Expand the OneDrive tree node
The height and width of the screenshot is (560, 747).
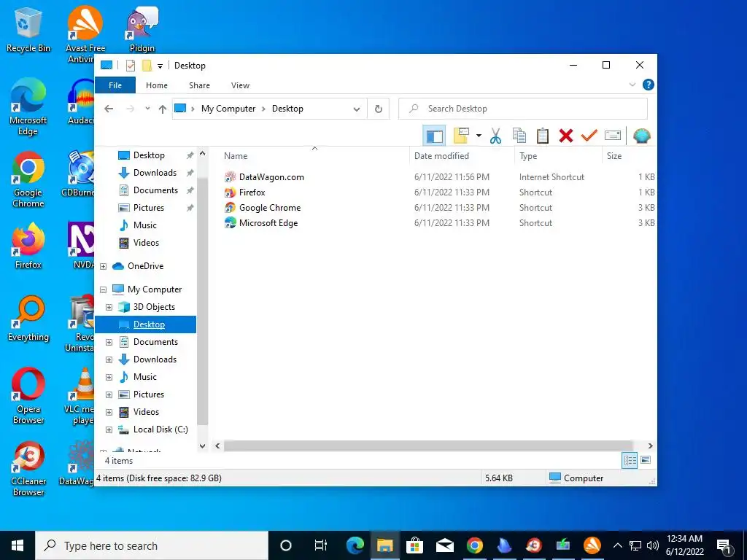coord(103,267)
